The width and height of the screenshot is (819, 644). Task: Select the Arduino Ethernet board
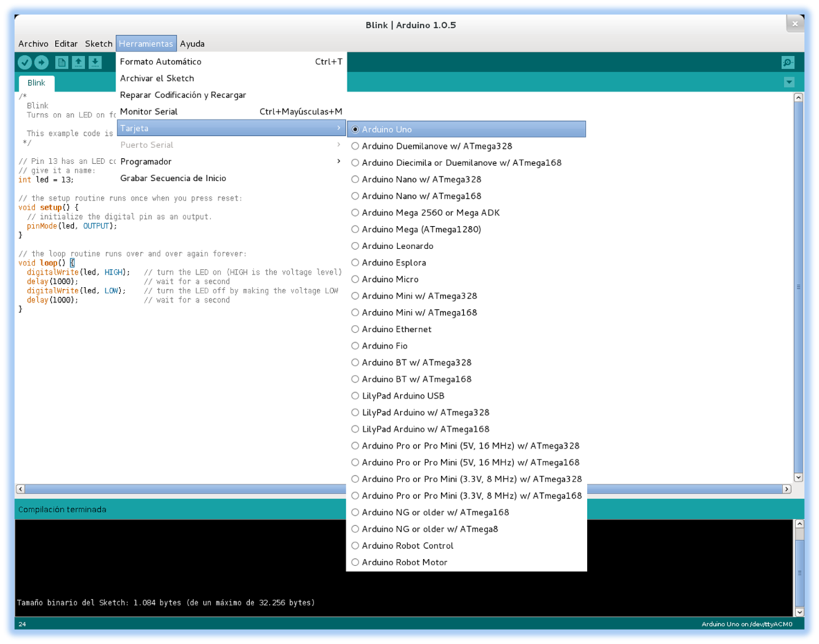tap(467, 329)
